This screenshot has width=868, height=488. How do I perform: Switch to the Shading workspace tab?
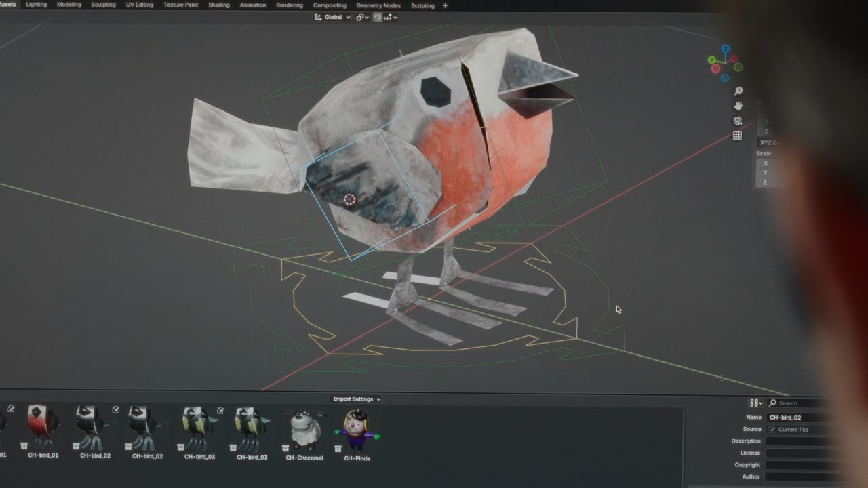coord(219,5)
